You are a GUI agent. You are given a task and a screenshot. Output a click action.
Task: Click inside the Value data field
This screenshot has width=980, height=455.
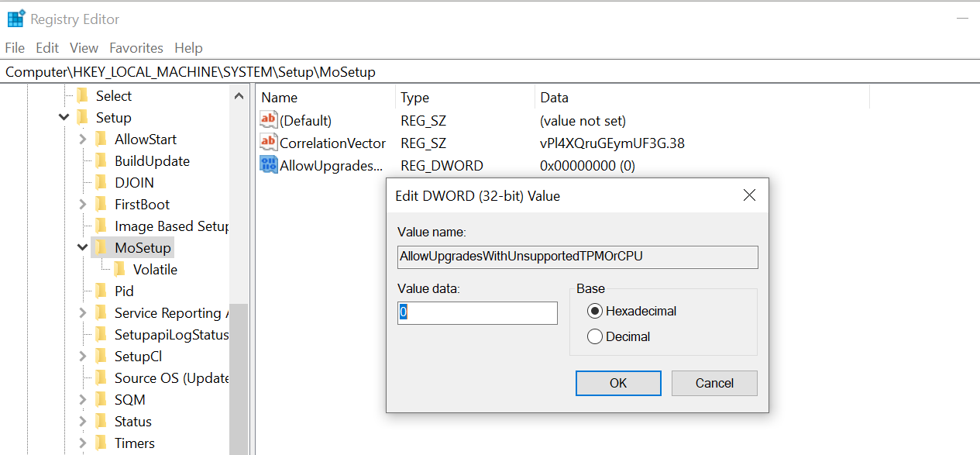[x=476, y=312]
